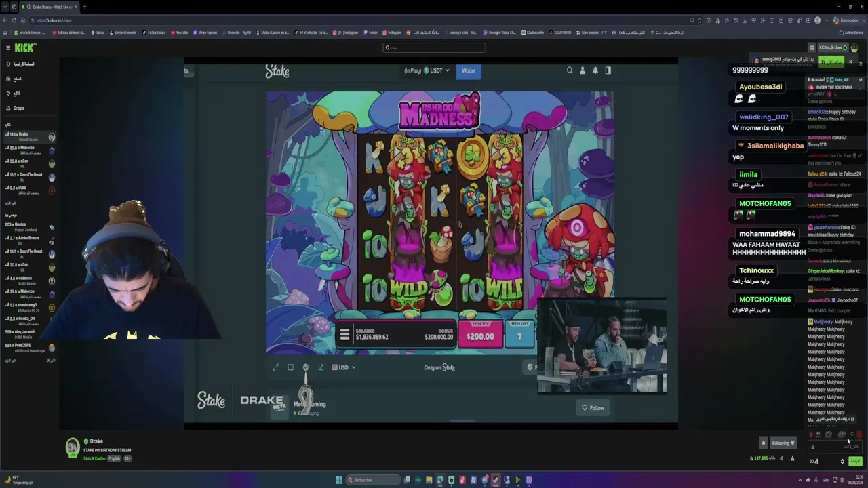This screenshot has height=488, width=868.
Task: Open the Drops item in Kick sidebar
Action: point(15,108)
